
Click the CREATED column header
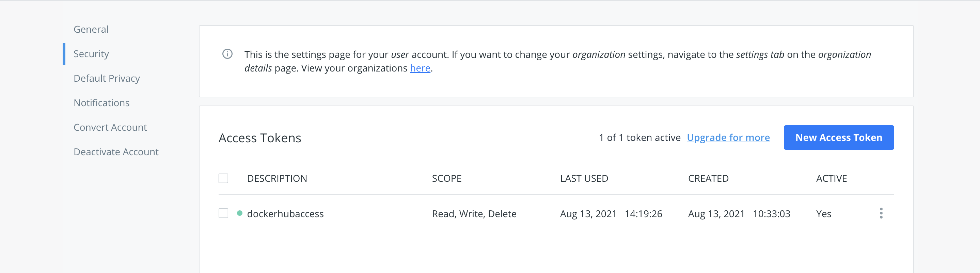pos(708,178)
